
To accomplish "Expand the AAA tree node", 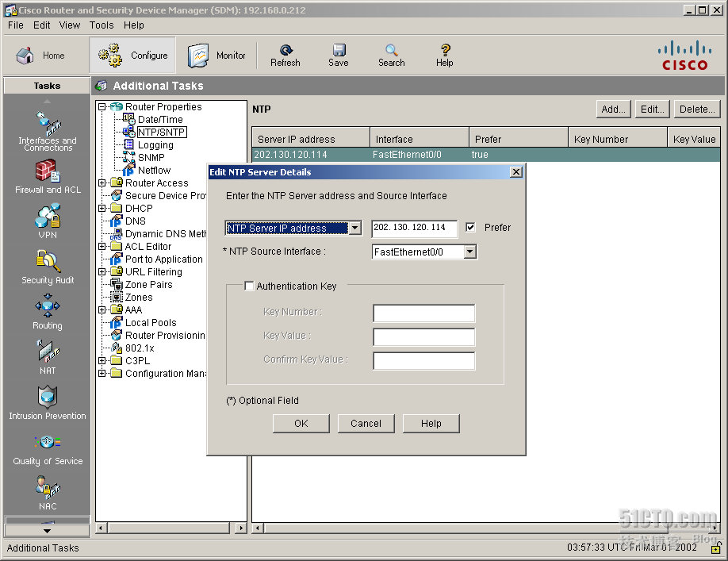I will click(x=102, y=309).
